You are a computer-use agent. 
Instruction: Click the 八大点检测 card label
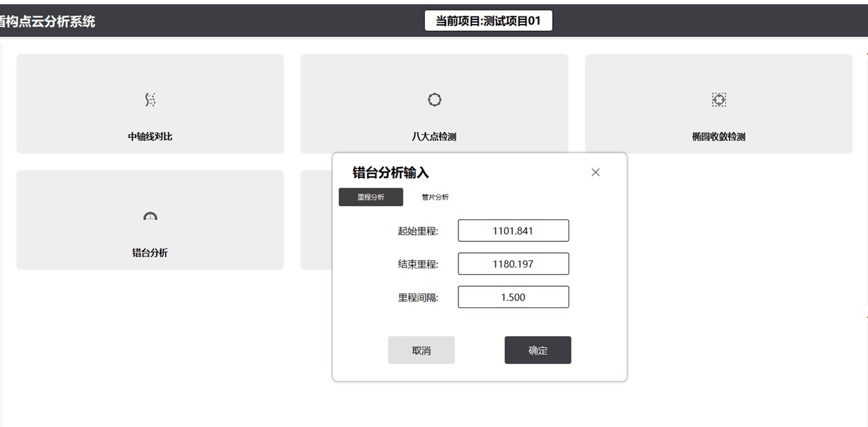pyautogui.click(x=434, y=137)
